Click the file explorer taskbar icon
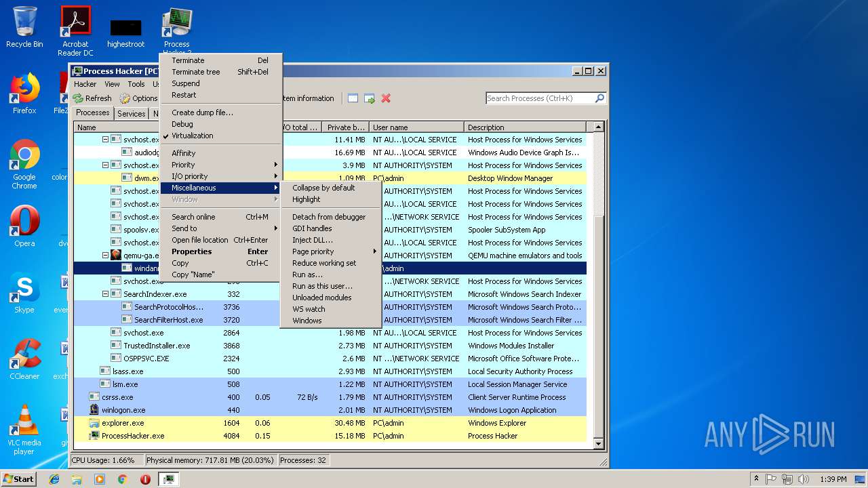The height and width of the screenshot is (488, 868). 77,479
